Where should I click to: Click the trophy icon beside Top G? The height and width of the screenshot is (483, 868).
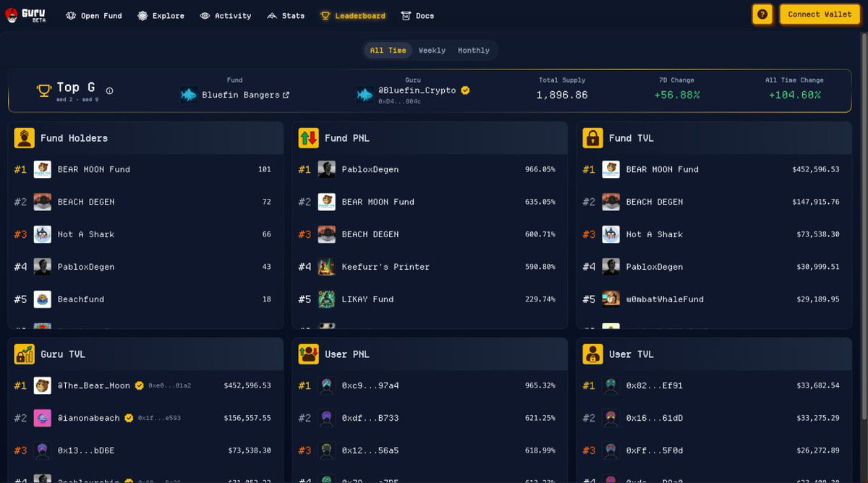tap(43, 88)
